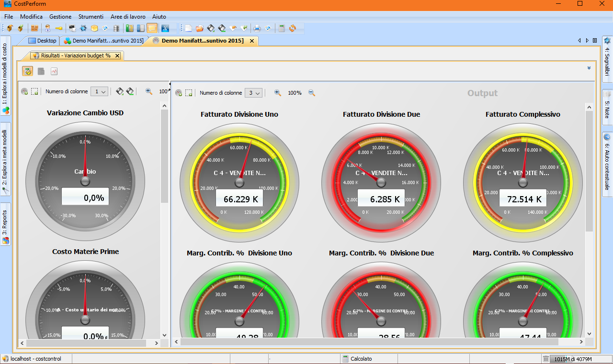This screenshot has height=364, width=613.
Task: Close the active Demo Manifatt tab
Action: click(252, 41)
